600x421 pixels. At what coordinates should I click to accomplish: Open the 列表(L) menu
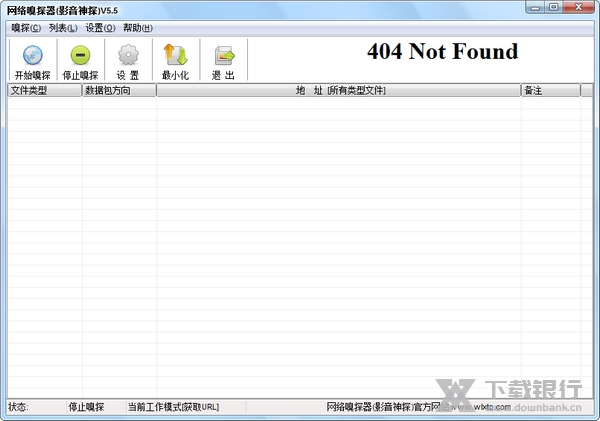point(63,28)
